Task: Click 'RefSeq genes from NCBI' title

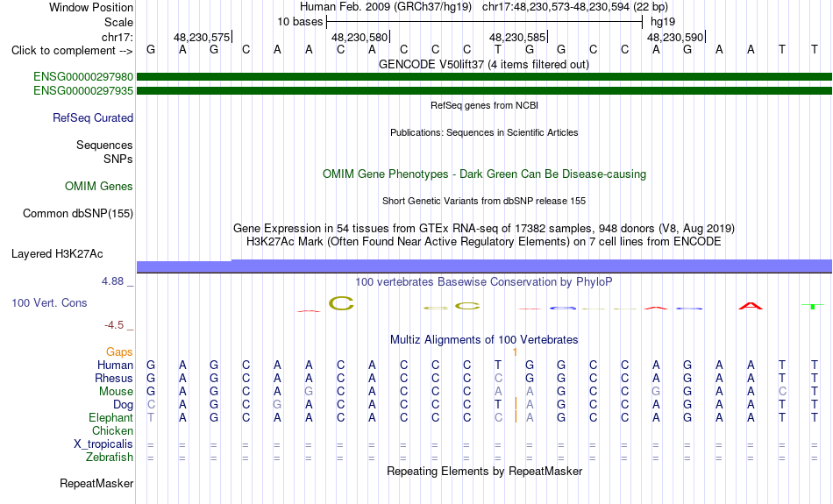Action: (484, 105)
